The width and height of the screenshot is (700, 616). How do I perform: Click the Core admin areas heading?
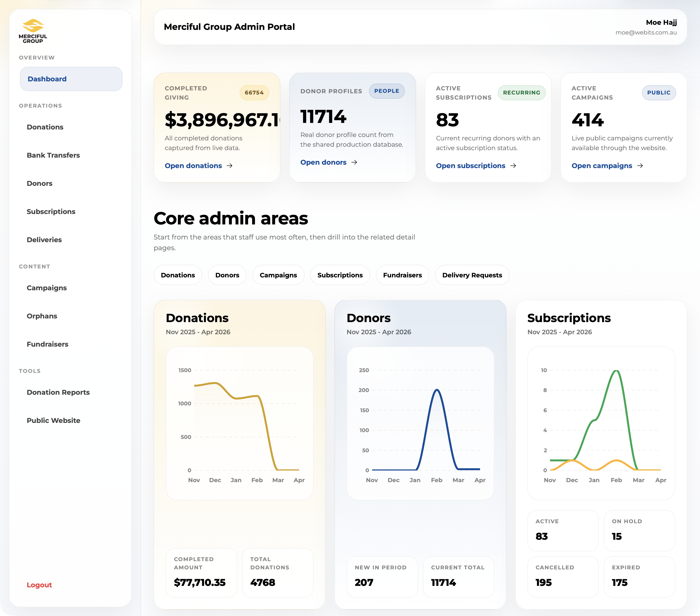pos(231,218)
